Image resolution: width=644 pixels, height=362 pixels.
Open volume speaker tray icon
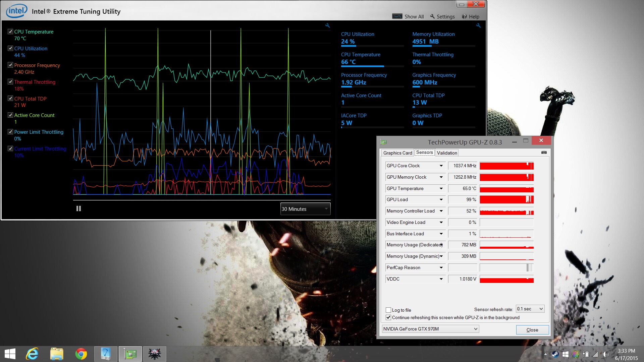[605, 354]
